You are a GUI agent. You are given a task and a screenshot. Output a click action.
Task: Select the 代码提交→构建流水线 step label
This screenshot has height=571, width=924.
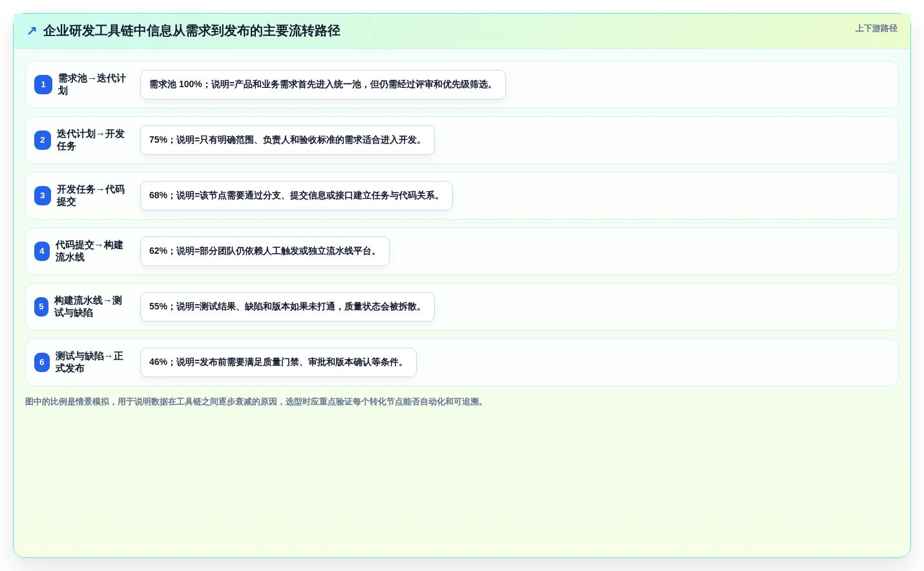(x=90, y=251)
